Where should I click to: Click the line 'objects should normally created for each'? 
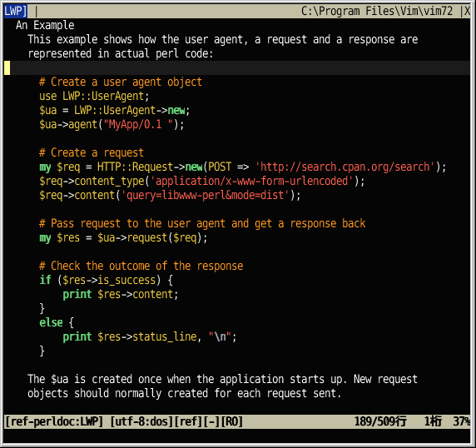coord(185,393)
